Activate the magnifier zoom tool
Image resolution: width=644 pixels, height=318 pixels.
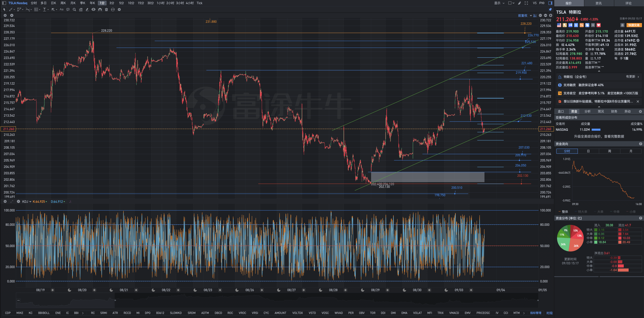(74, 9)
